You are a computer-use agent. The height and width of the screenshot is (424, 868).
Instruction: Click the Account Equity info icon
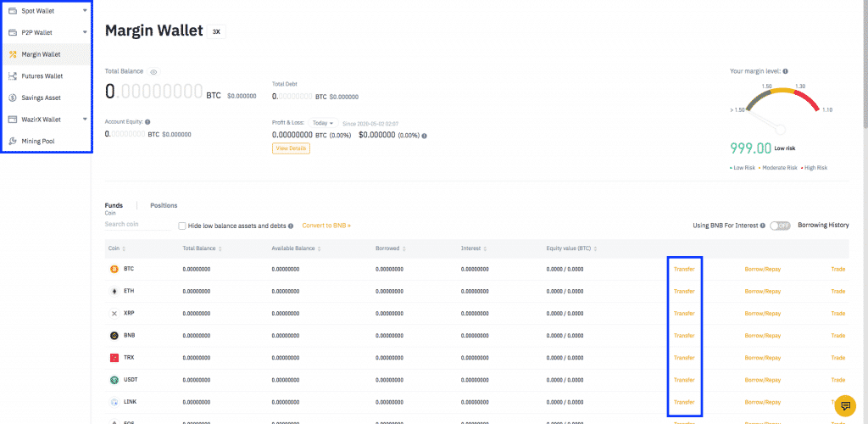(x=147, y=122)
